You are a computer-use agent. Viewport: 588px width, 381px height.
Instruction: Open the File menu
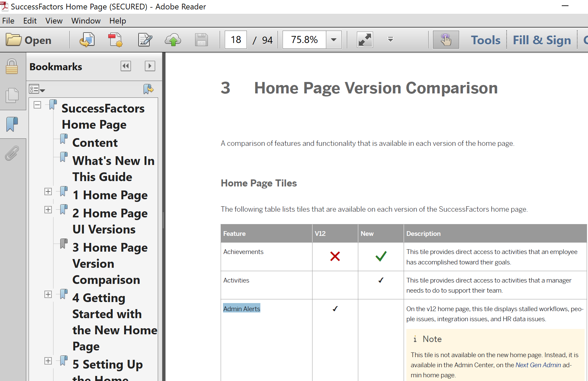click(x=8, y=21)
